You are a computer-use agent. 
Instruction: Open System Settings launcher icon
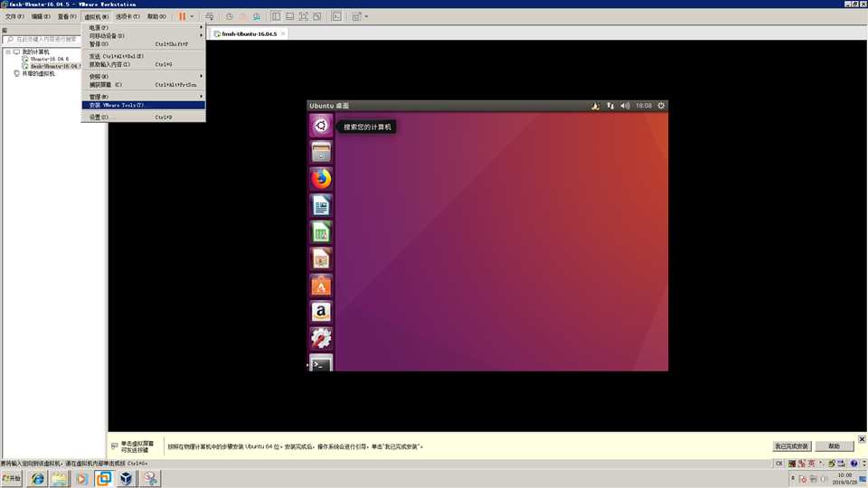tap(321, 338)
